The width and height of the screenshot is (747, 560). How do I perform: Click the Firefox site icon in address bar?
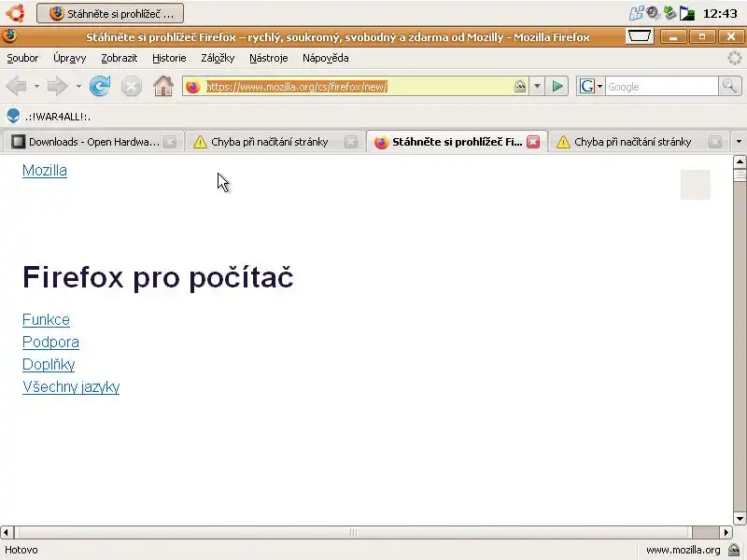(x=193, y=87)
